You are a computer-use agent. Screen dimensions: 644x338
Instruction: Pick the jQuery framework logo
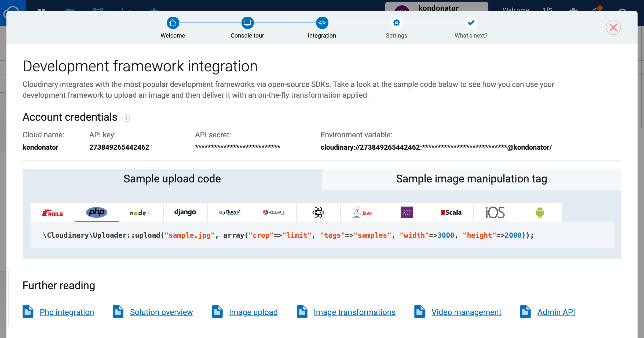(230, 212)
